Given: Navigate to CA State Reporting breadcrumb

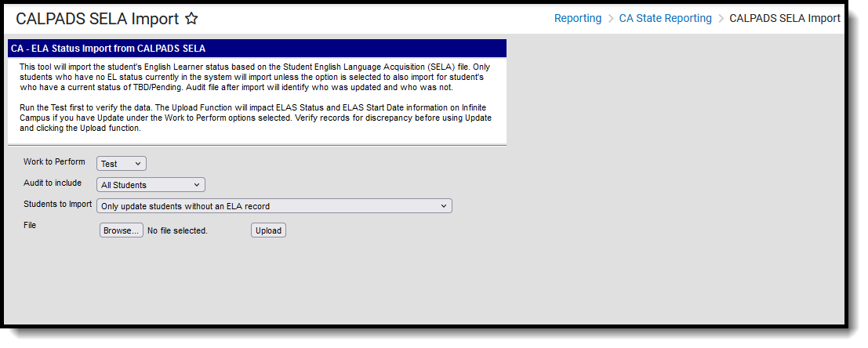Looking at the screenshot, I should (666, 18).
